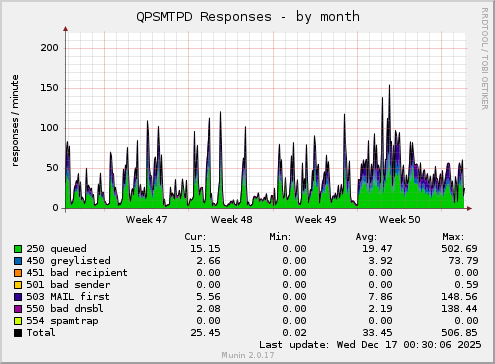This screenshot has width=495, height=364.
Task: Click the Last update timestamp text
Action: pos(370,345)
